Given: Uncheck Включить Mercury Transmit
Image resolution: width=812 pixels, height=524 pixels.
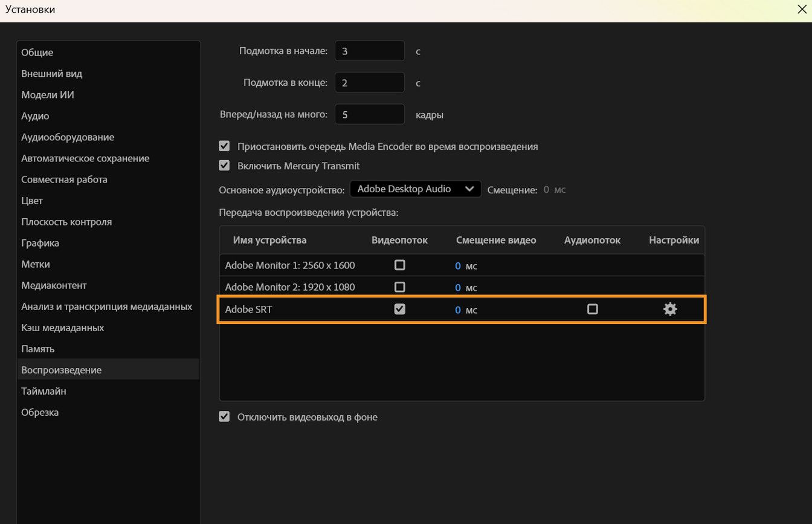Looking at the screenshot, I should (x=224, y=165).
